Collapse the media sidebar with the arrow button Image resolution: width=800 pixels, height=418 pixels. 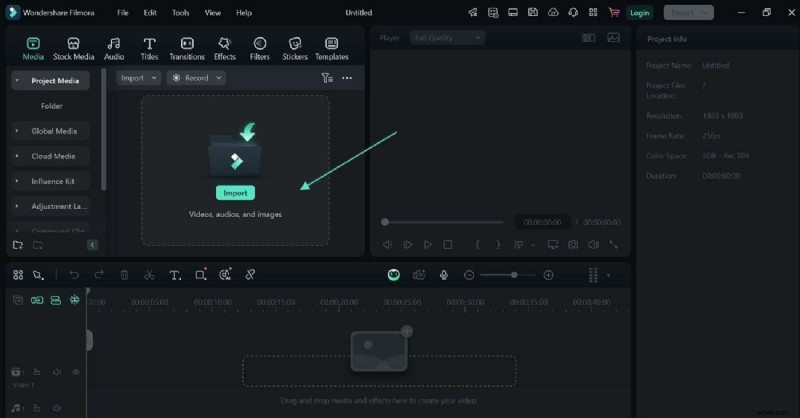(92, 245)
